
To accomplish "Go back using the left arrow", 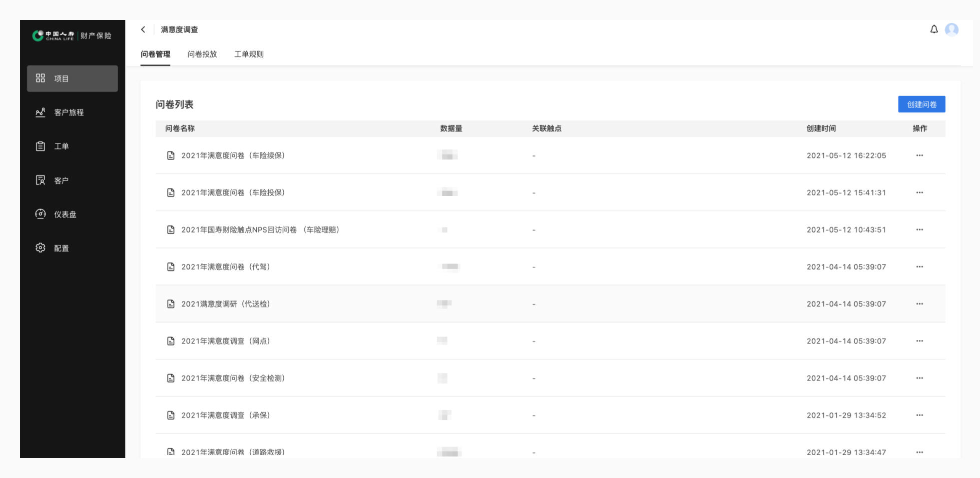I will [143, 29].
